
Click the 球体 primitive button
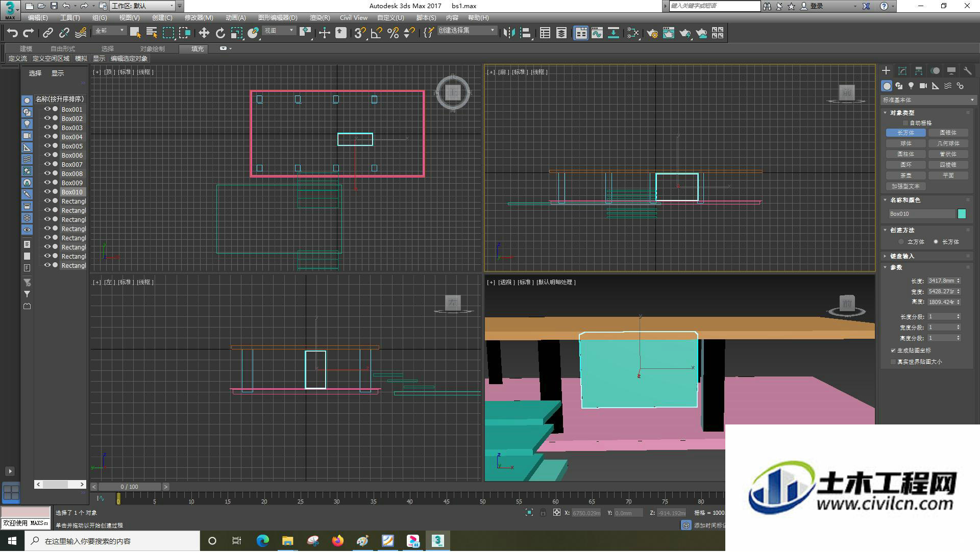click(906, 143)
